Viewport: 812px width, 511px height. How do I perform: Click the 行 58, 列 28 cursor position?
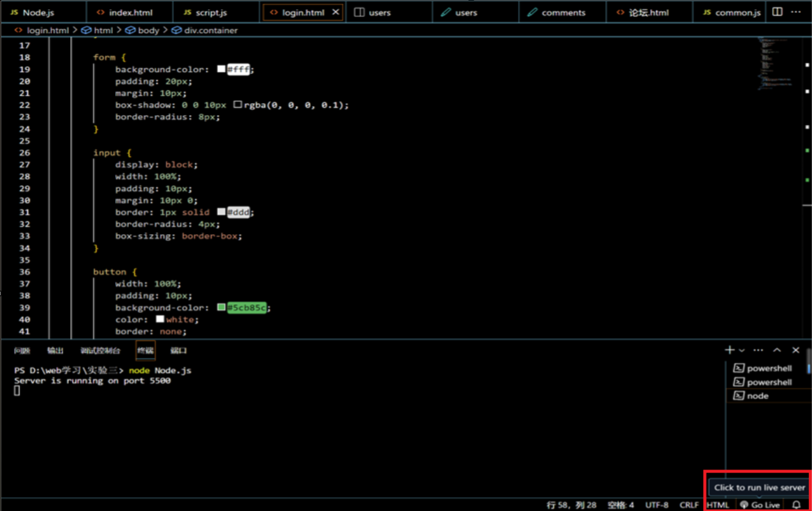571,505
